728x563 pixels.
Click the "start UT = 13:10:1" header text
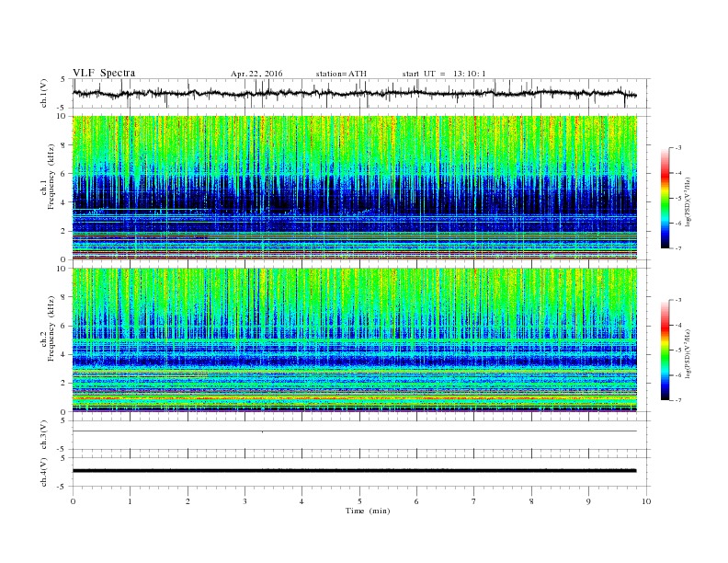coord(444,74)
